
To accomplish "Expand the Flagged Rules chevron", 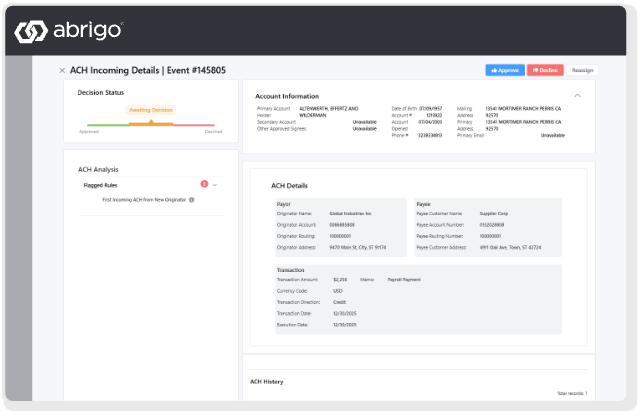I will pyautogui.click(x=215, y=185).
